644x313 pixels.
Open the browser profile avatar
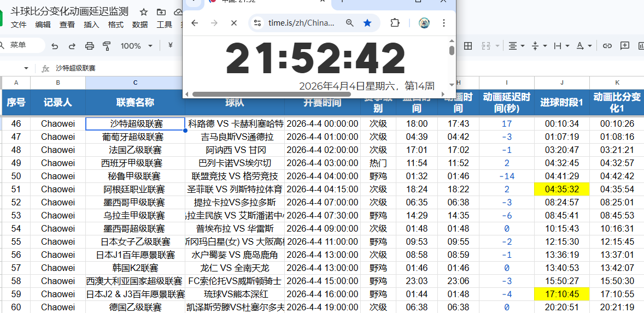[424, 23]
